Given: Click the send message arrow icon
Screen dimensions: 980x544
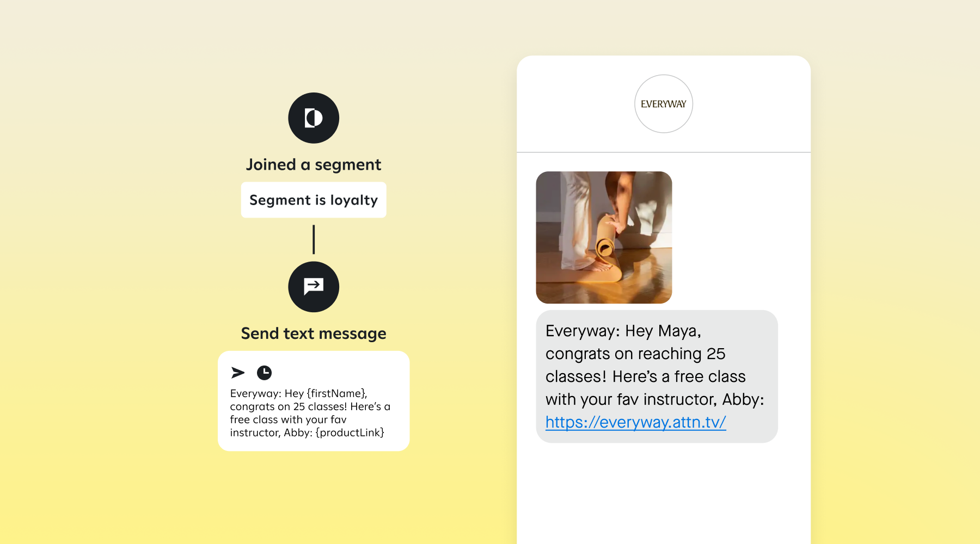Looking at the screenshot, I should (x=237, y=372).
